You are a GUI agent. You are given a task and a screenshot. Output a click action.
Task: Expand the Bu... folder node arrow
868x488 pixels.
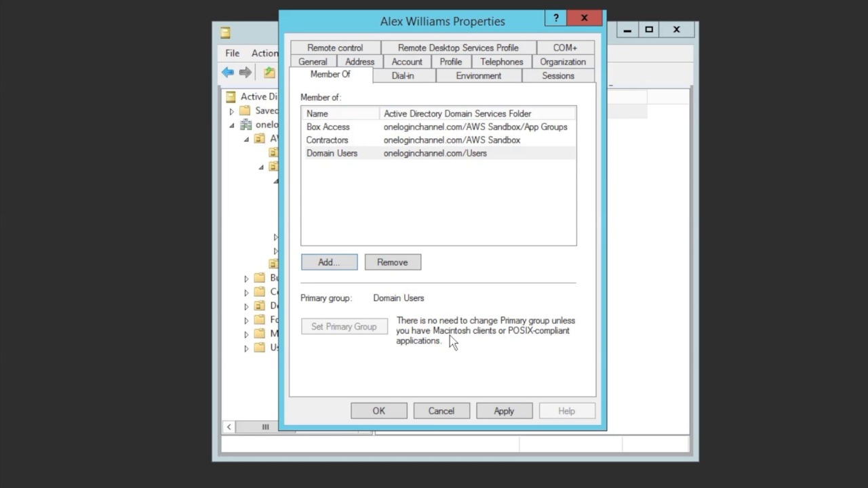tap(247, 278)
